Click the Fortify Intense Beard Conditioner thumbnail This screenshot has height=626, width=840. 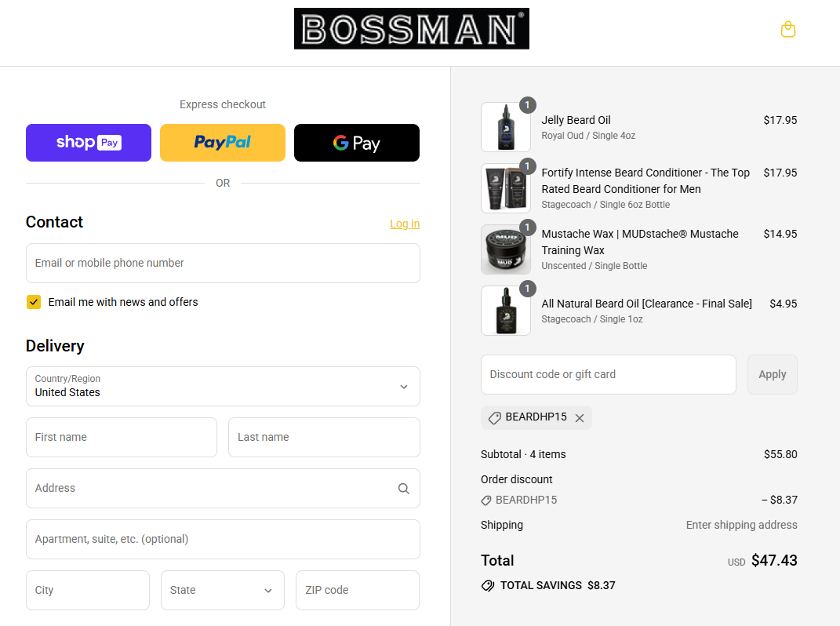click(506, 188)
